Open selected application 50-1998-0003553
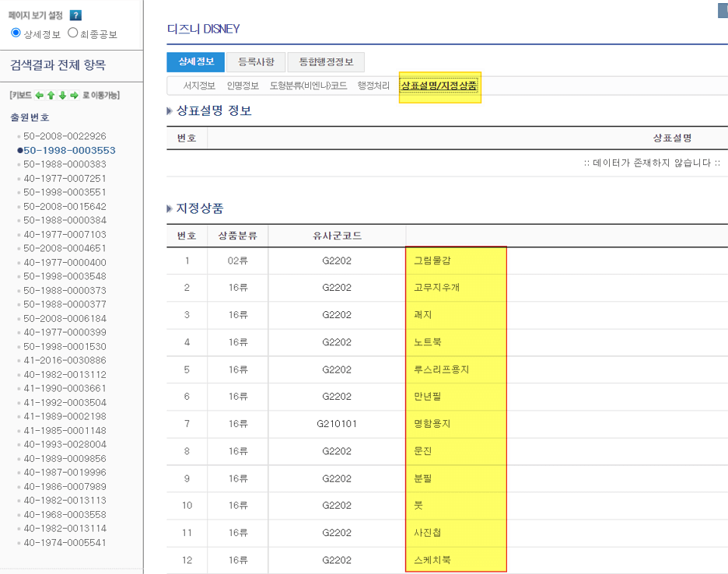Image resolution: width=728 pixels, height=574 pixels. tap(69, 150)
